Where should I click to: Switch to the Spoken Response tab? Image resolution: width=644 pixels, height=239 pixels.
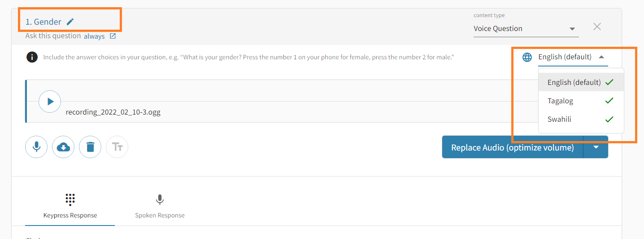pyautogui.click(x=160, y=206)
